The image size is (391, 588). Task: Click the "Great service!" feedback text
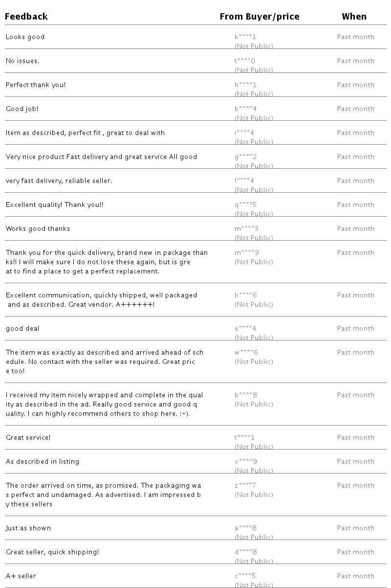[x=28, y=438]
